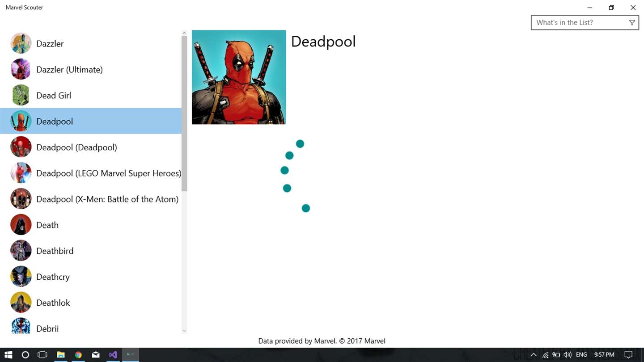Image resolution: width=644 pixels, height=362 pixels.
Task: Click the filter funnel icon in search box
Action: click(632, 23)
